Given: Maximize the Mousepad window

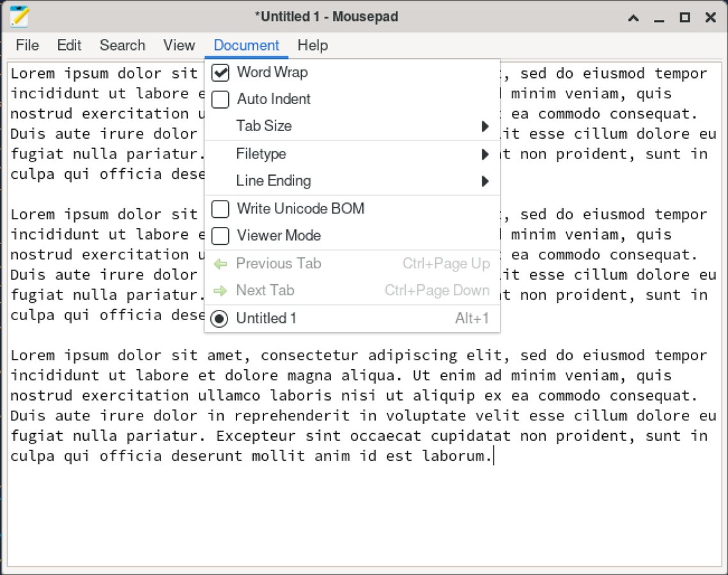Looking at the screenshot, I should click(685, 18).
